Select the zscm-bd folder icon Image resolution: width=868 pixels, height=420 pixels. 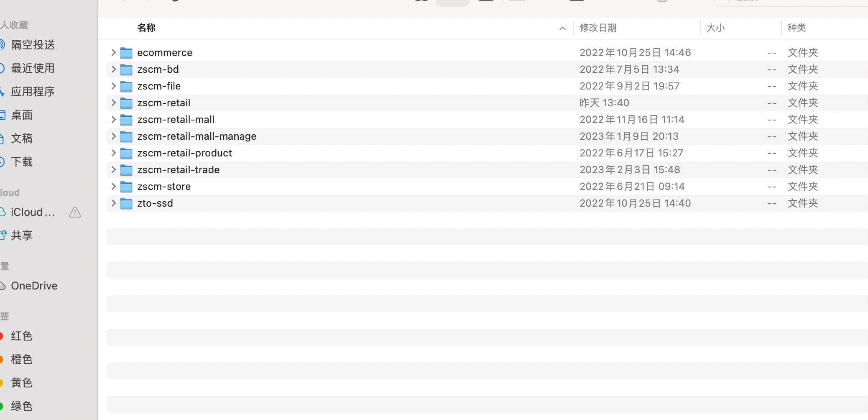coord(126,69)
